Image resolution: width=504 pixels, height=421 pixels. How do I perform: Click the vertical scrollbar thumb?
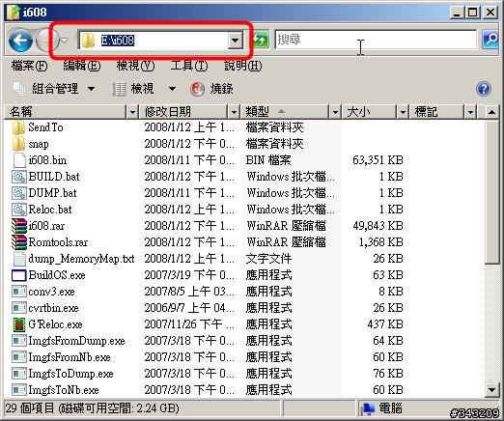pyautogui.click(x=491, y=192)
